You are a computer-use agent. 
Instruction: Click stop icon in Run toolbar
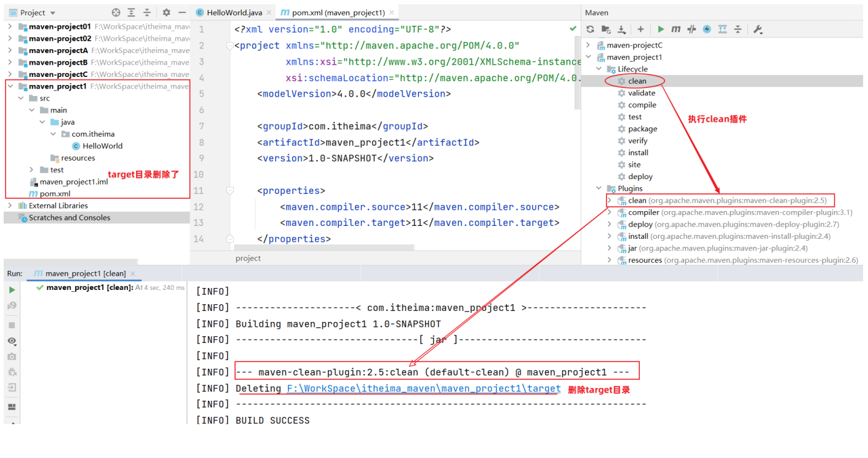click(12, 325)
